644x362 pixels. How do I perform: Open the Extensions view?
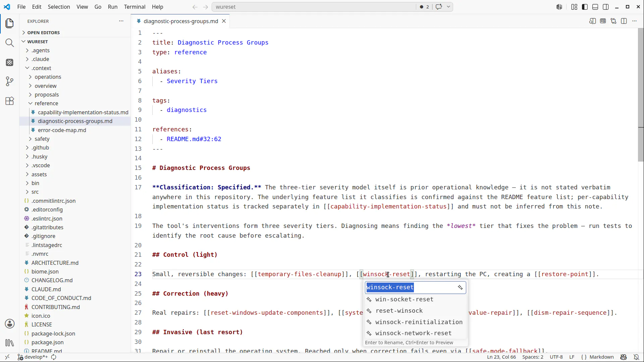pos(10,101)
